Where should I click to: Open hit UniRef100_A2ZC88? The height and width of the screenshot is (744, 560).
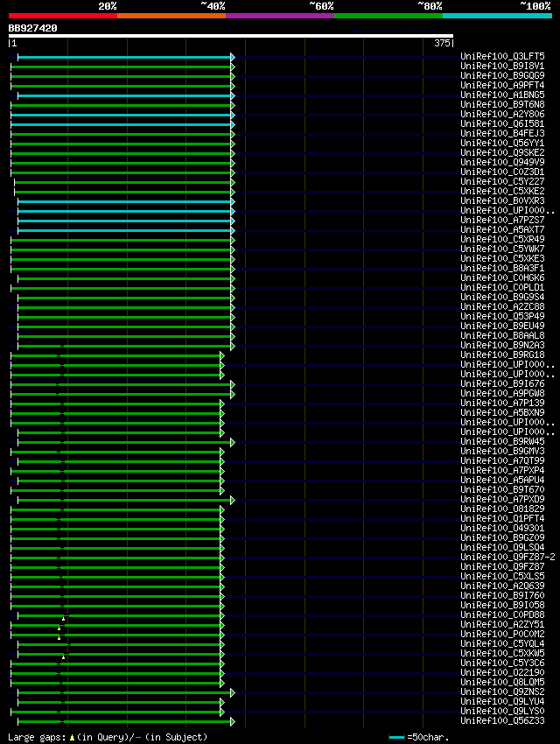[502, 307]
